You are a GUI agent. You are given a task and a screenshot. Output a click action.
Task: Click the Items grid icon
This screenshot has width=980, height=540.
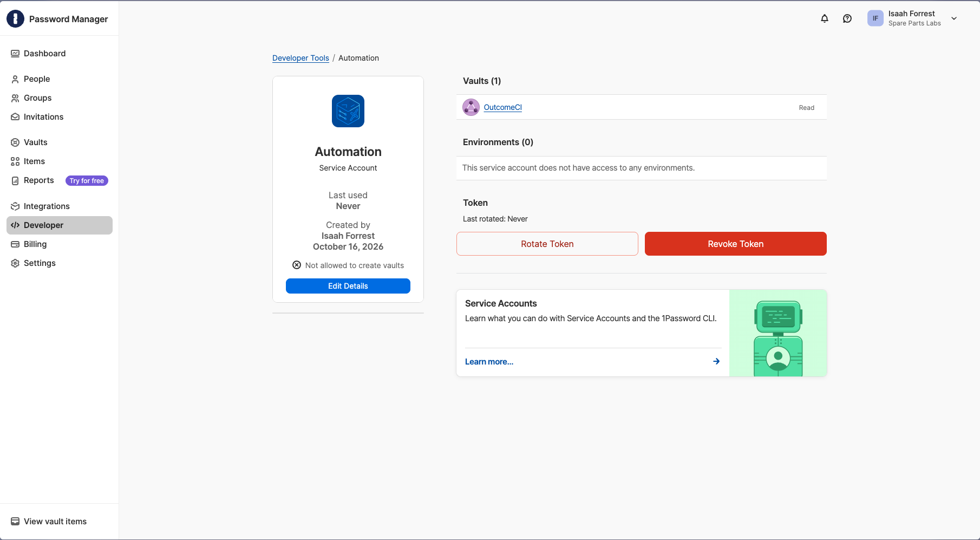click(x=15, y=161)
